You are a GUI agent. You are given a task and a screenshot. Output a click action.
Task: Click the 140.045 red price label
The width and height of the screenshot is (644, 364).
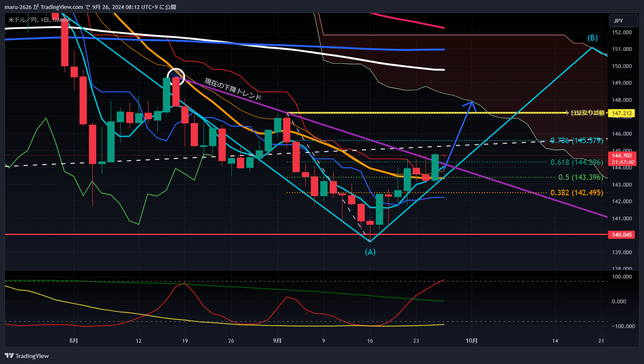tap(622, 235)
